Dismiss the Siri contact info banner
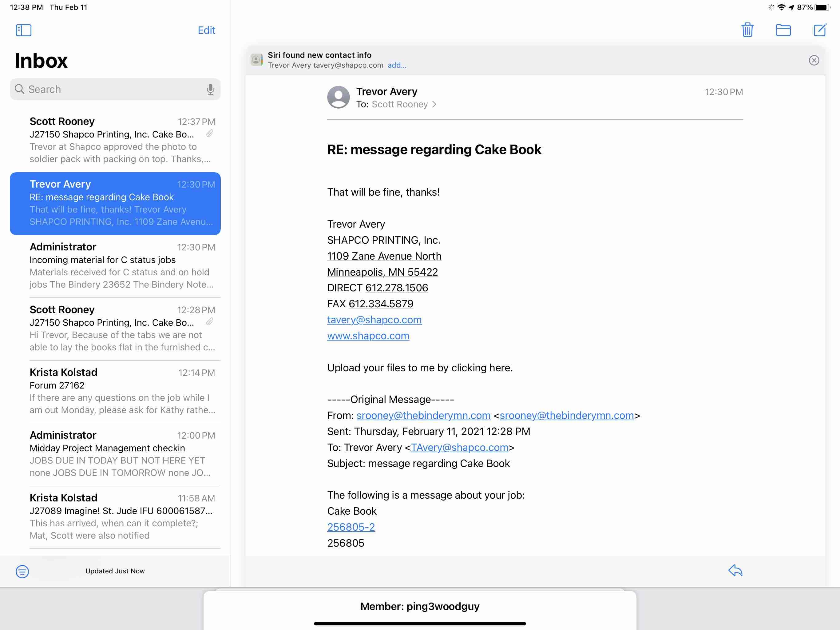840x630 pixels. [814, 60]
